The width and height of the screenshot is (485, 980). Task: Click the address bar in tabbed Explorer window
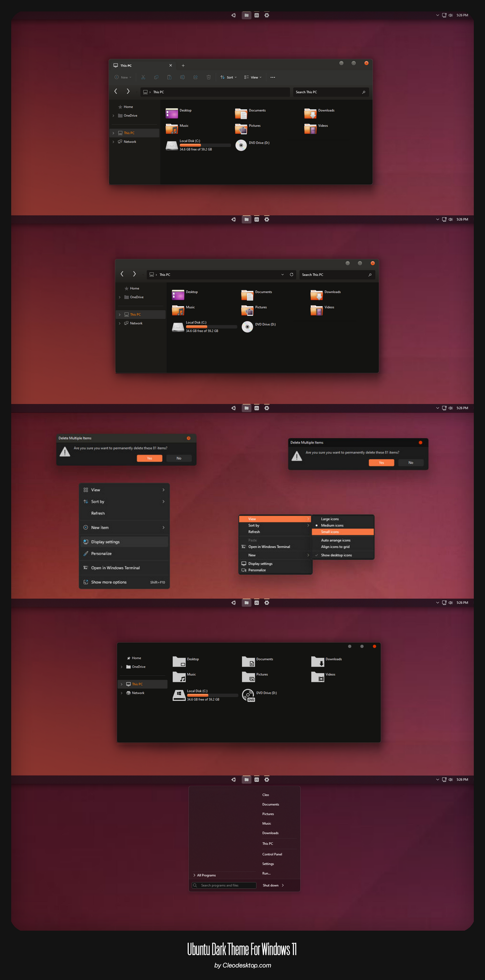tap(215, 92)
